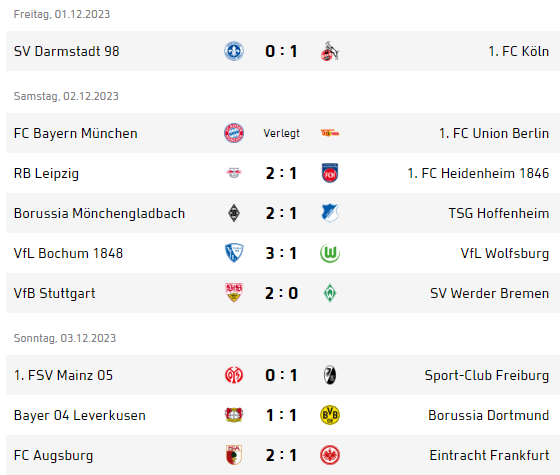Open the Borussia Dortmund BVB logo
The width and height of the screenshot is (560, 475).
(330, 415)
